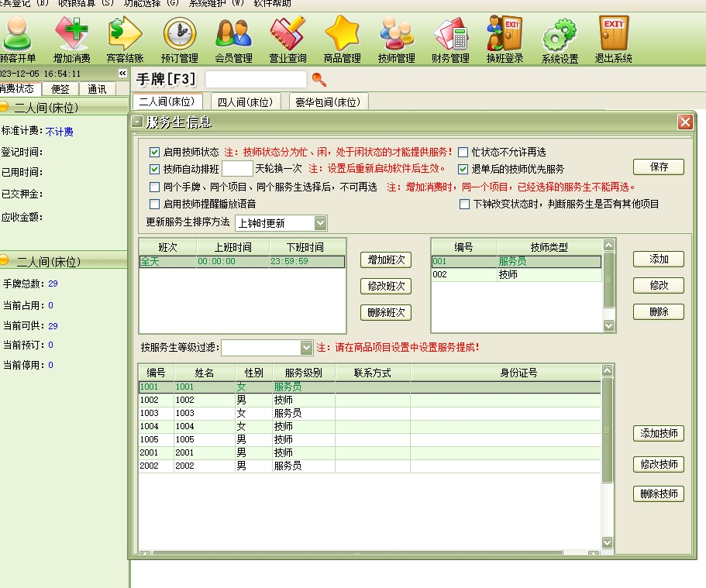Click the 保存 save button
Image resolution: width=706 pixels, height=588 pixels.
tap(659, 167)
